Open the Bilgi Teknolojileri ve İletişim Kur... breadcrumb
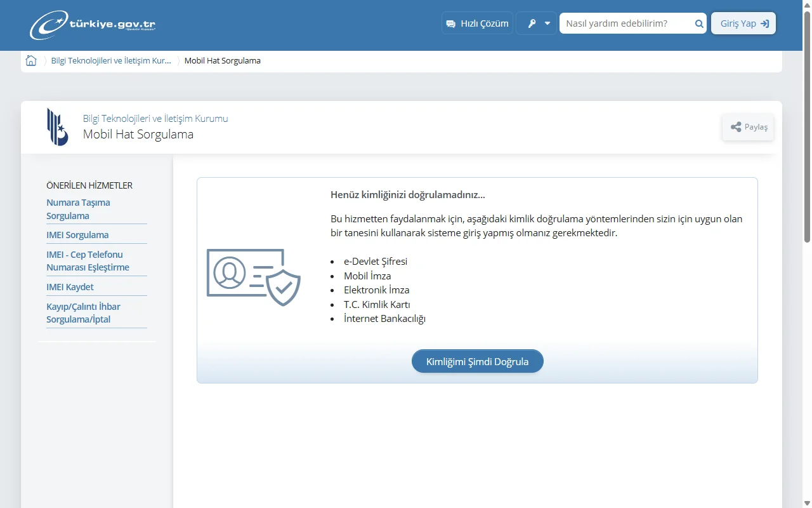This screenshot has width=812, height=508. (111, 60)
